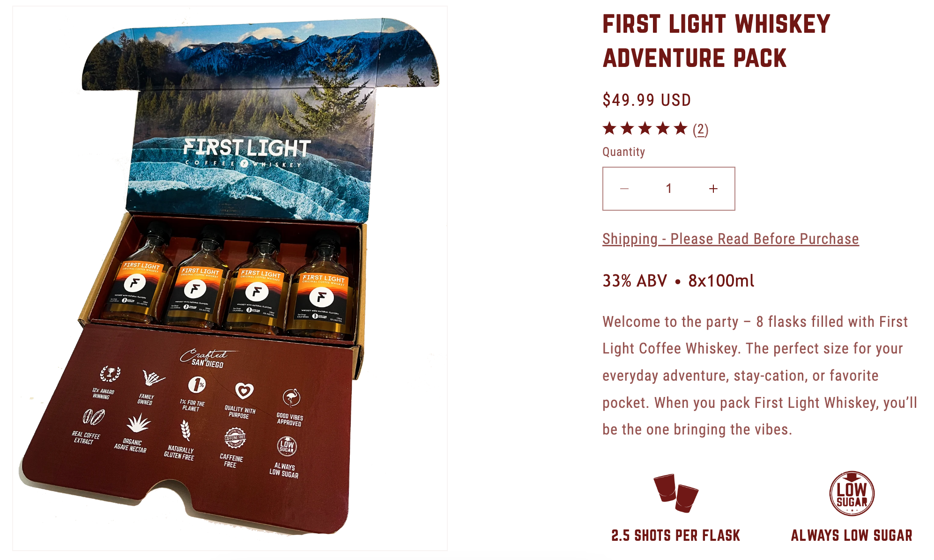Click the 12x Award Winning trophy icon
934x560 pixels.
(110, 374)
